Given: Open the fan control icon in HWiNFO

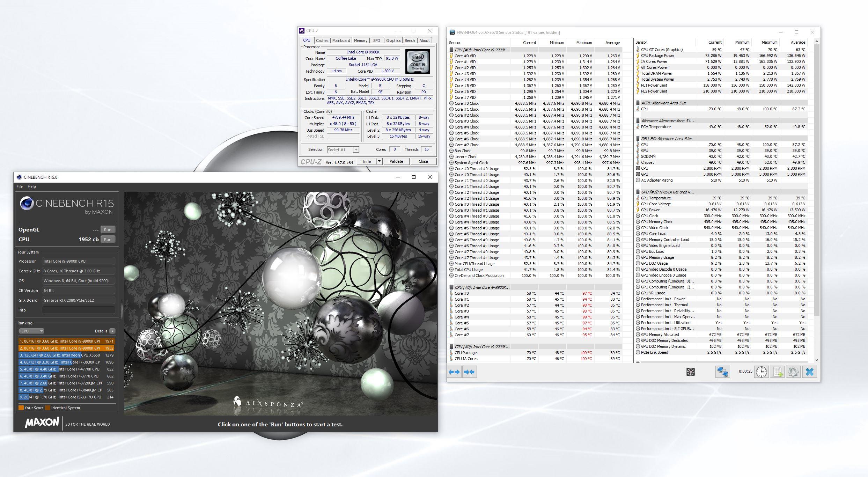Looking at the screenshot, I should (690, 372).
